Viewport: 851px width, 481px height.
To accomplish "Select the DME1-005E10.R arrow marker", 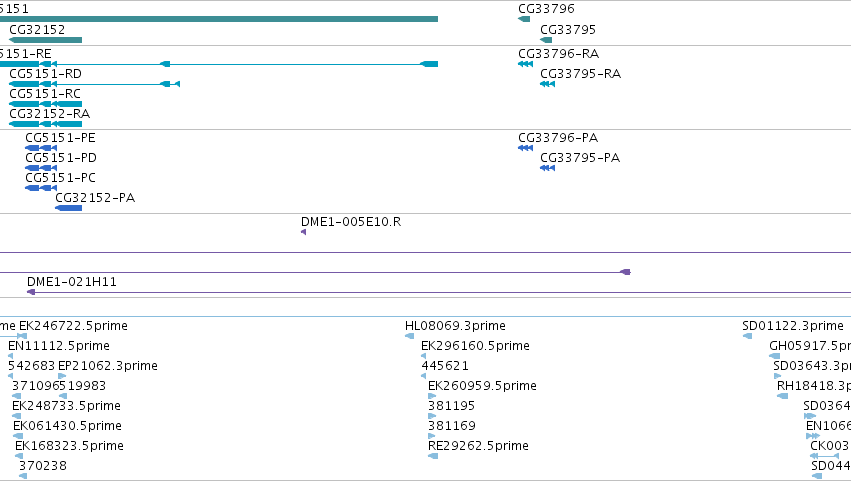I will (x=303, y=232).
